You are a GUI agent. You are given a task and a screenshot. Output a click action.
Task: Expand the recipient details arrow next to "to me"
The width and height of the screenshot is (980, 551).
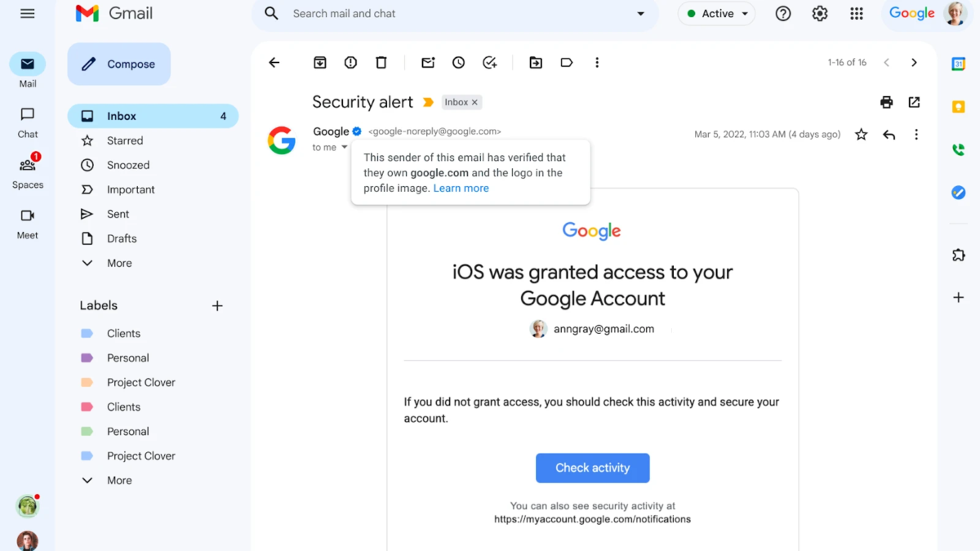coord(345,148)
